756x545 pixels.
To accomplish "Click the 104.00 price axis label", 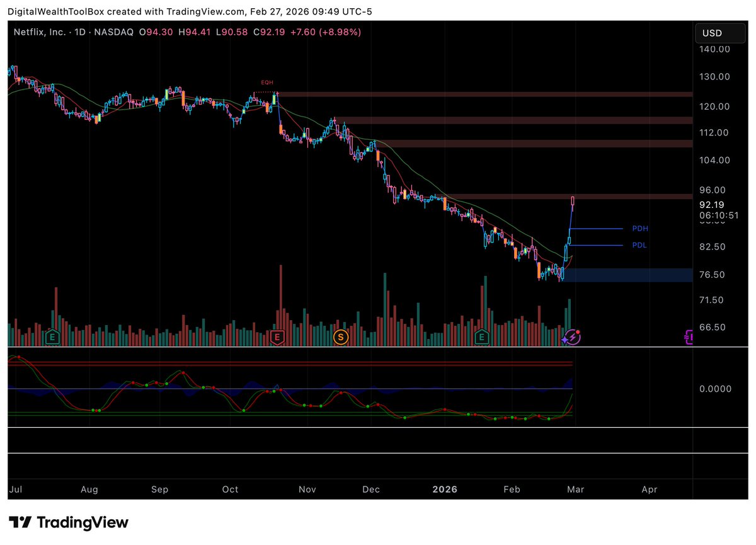I will (714, 160).
